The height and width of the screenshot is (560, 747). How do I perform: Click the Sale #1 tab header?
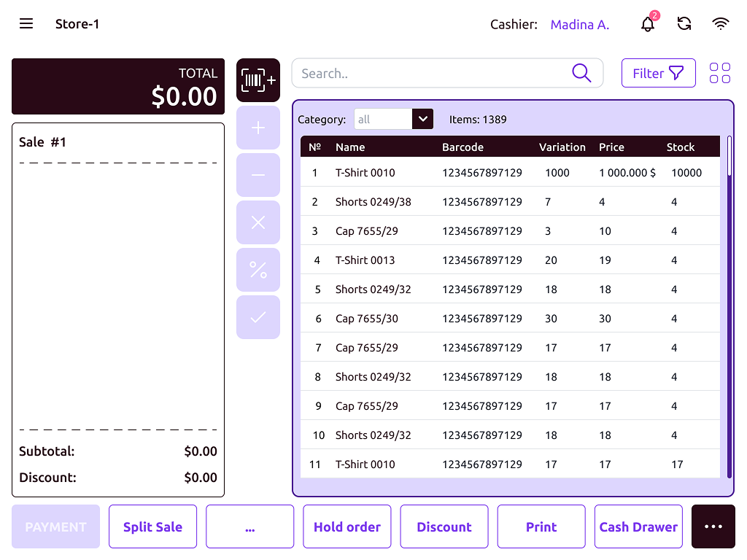pyautogui.click(x=42, y=142)
